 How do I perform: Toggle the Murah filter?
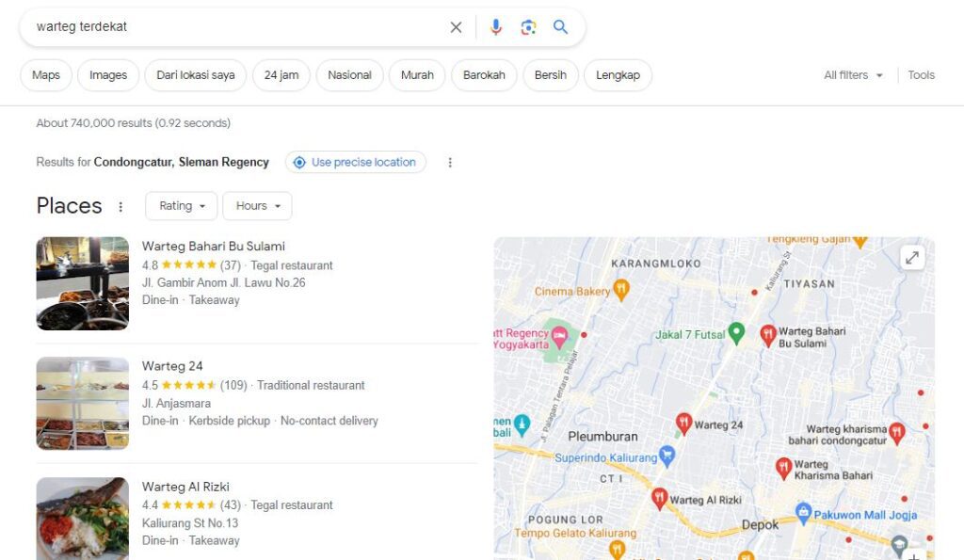[416, 75]
